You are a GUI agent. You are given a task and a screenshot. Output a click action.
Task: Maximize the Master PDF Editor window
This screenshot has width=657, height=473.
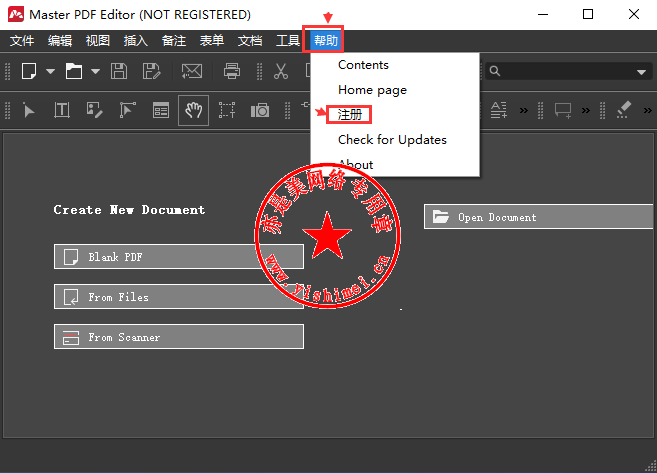point(588,14)
